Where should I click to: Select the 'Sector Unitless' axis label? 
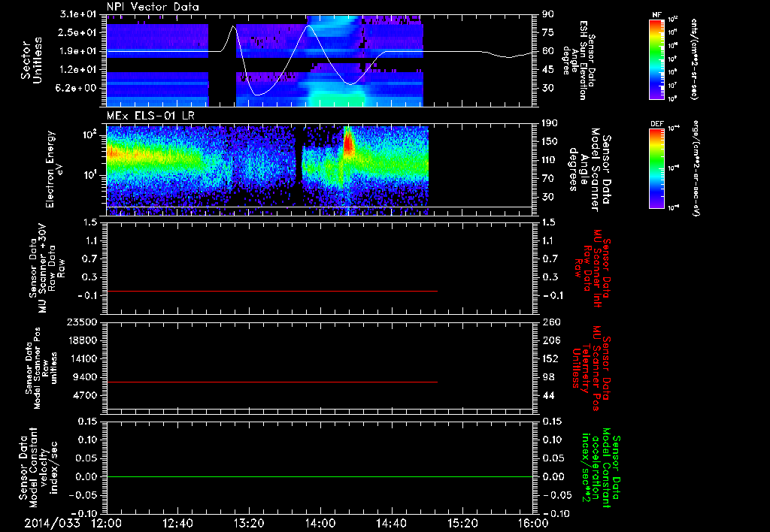point(32,60)
